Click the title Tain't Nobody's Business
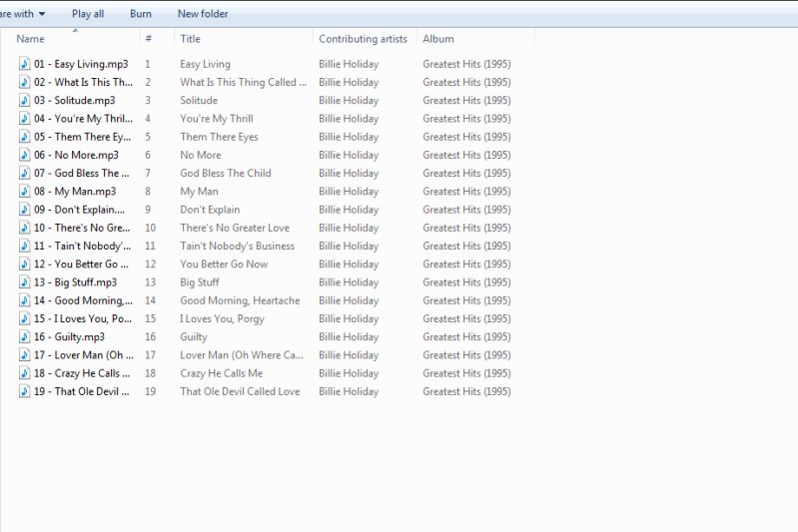This screenshot has width=798, height=532. (237, 247)
